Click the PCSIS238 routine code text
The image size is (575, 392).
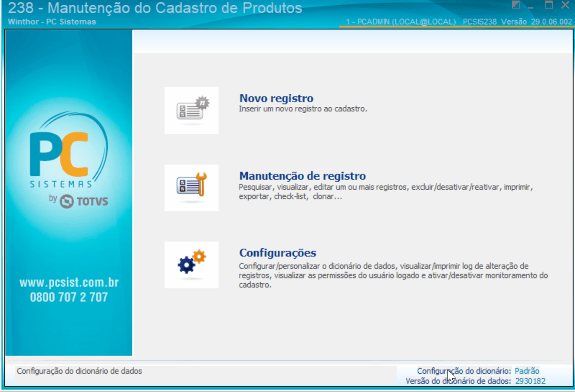tap(480, 22)
